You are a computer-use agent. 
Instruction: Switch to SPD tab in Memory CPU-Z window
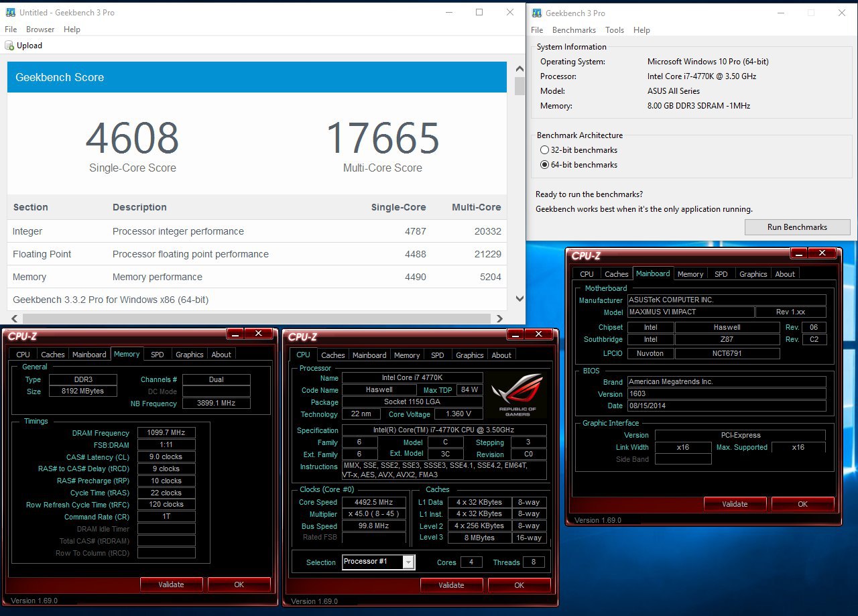click(x=157, y=355)
